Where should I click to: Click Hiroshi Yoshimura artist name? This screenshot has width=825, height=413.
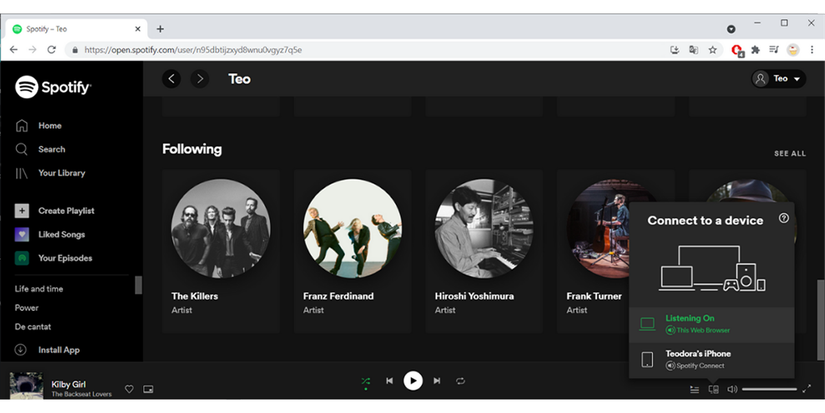pyautogui.click(x=474, y=296)
